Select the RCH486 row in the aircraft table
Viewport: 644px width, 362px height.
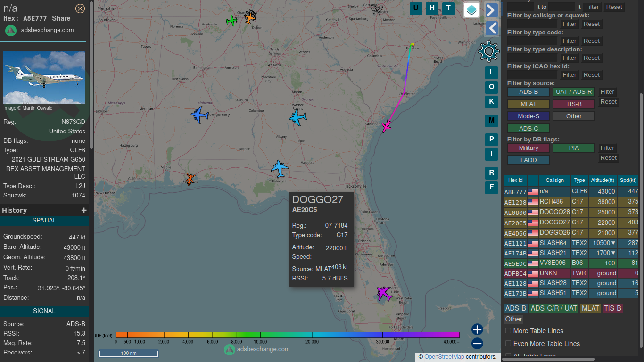pyautogui.click(x=571, y=202)
